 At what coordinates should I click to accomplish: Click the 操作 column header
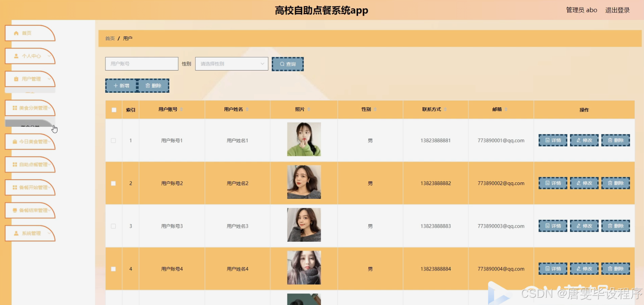584,110
